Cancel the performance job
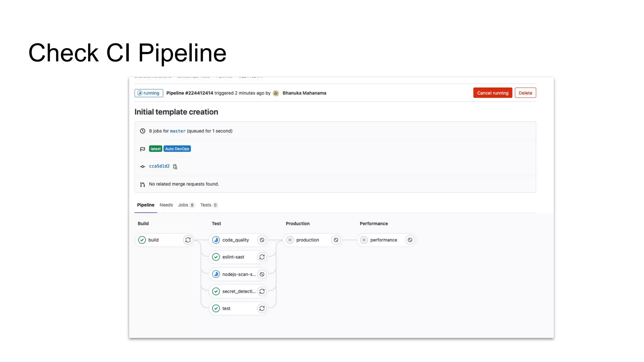This screenshot has width=644, height=362. [410, 240]
